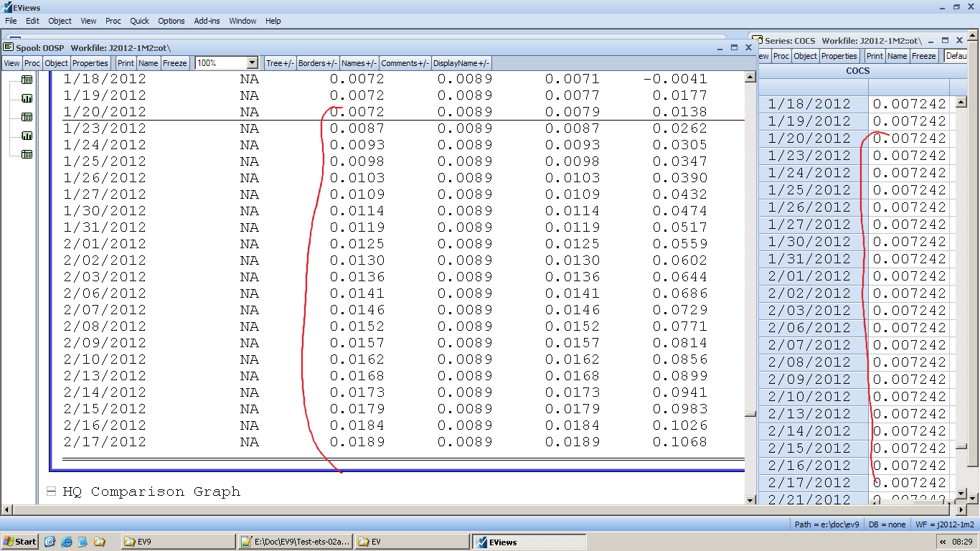980x551 pixels.
Task: Toggle Tree+/- in the spool toolbar
Action: click(281, 63)
